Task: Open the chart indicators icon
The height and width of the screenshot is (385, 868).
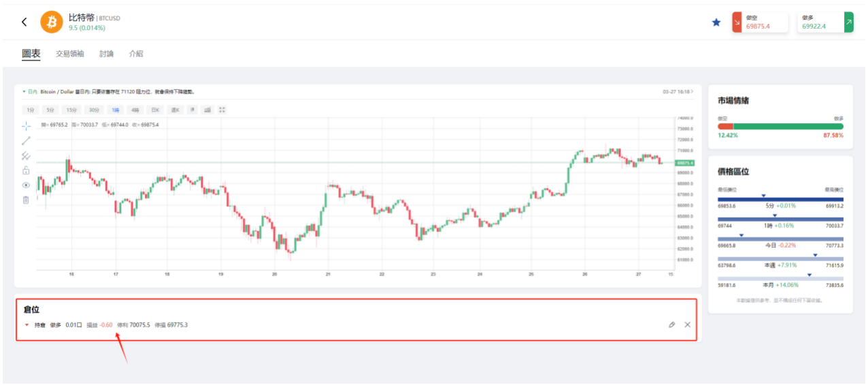Action: click(x=207, y=110)
